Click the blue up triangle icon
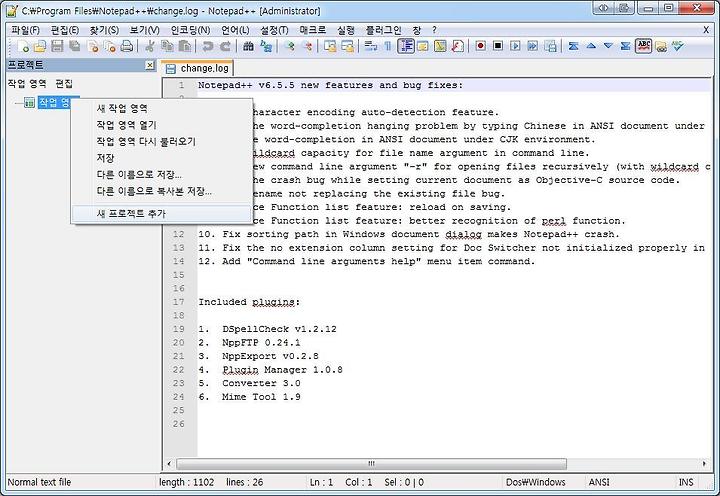720x496 pixels. point(591,46)
